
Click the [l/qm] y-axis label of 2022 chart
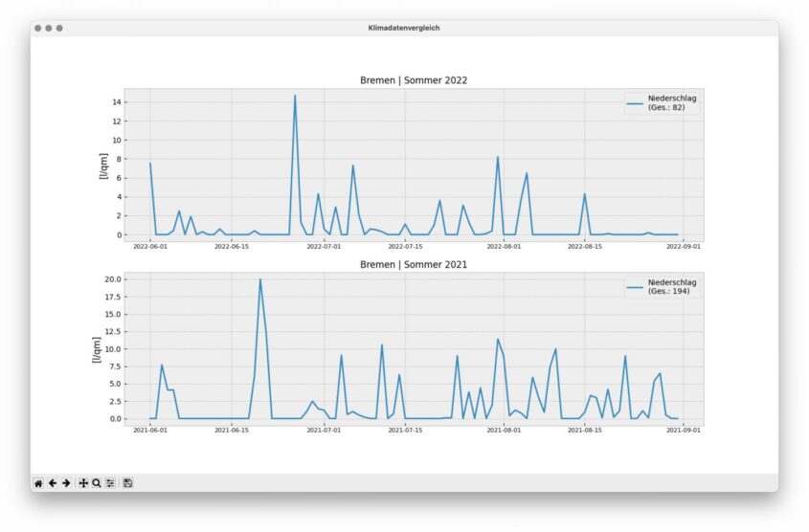pos(103,166)
